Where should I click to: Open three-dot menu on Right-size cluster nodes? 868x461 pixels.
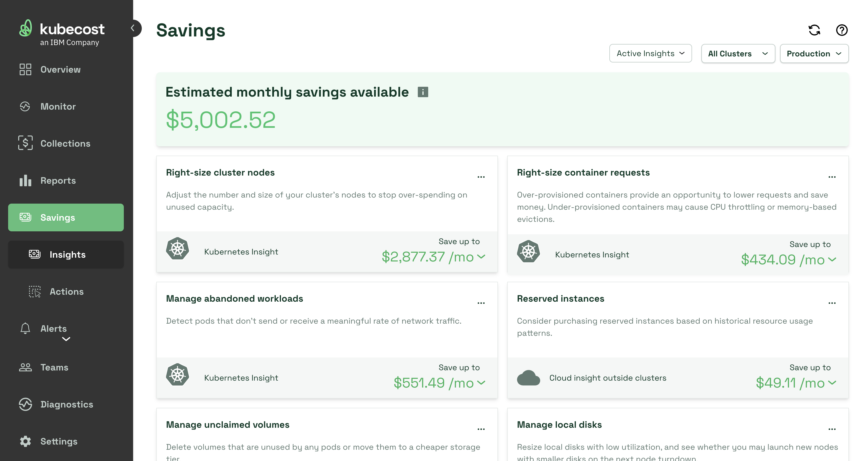coord(481,177)
